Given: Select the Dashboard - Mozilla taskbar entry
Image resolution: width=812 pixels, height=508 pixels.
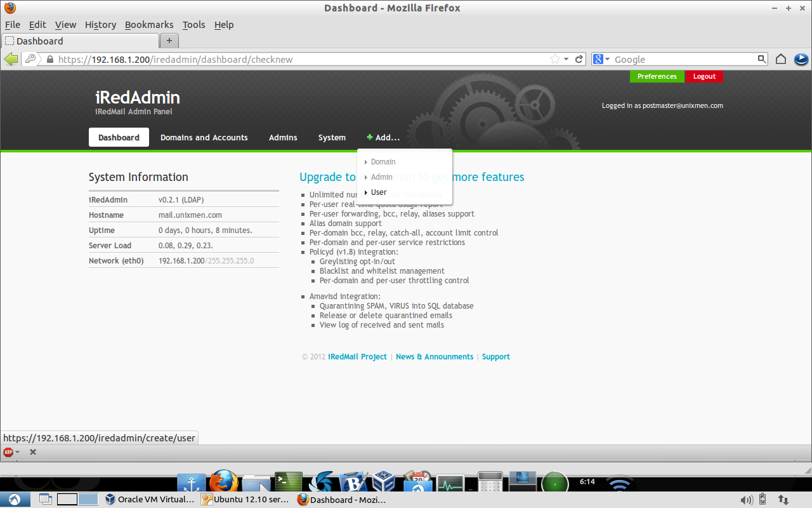Looking at the screenshot, I should click(341, 500).
